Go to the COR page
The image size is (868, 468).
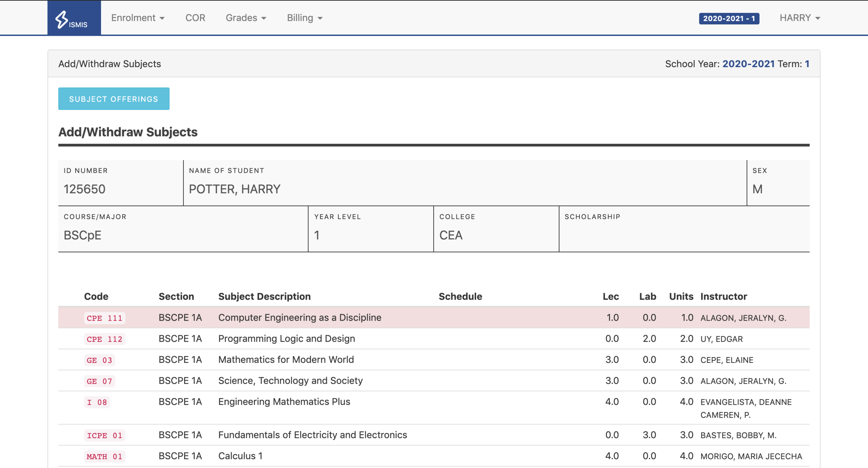pyautogui.click(x=195, y=18)
